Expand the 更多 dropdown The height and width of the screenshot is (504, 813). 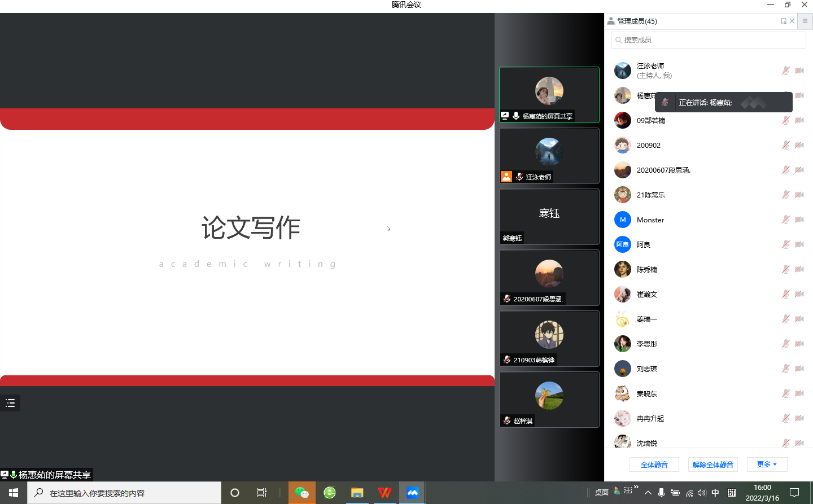[x=767, y=464]
